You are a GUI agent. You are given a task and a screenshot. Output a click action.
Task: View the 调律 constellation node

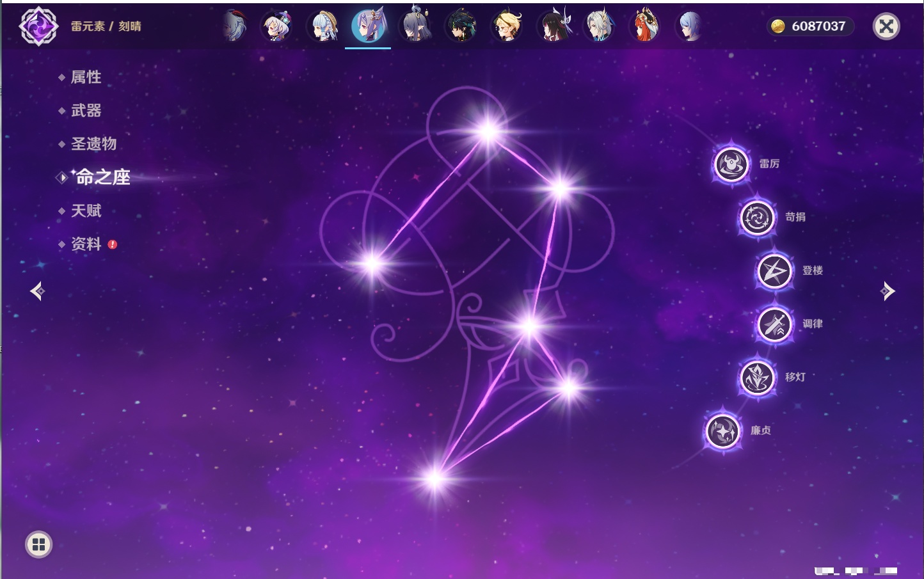pyautogui.click(x=774, y=324)
